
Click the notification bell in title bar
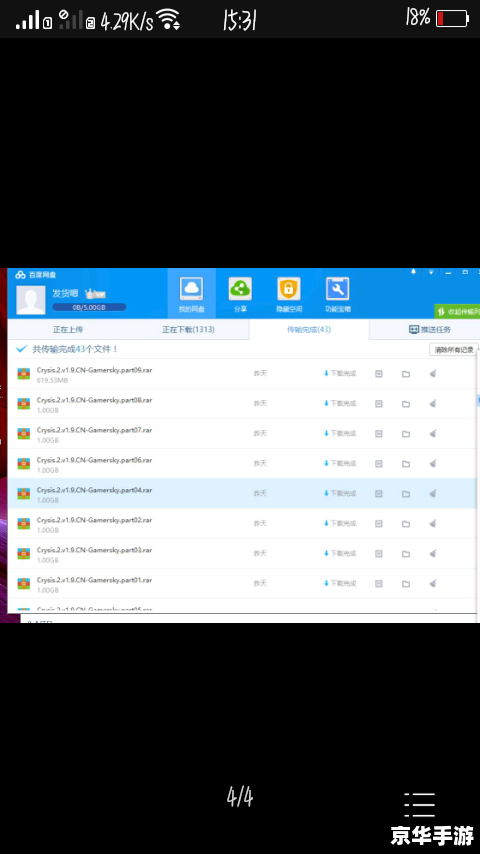[x=414, y=272]
